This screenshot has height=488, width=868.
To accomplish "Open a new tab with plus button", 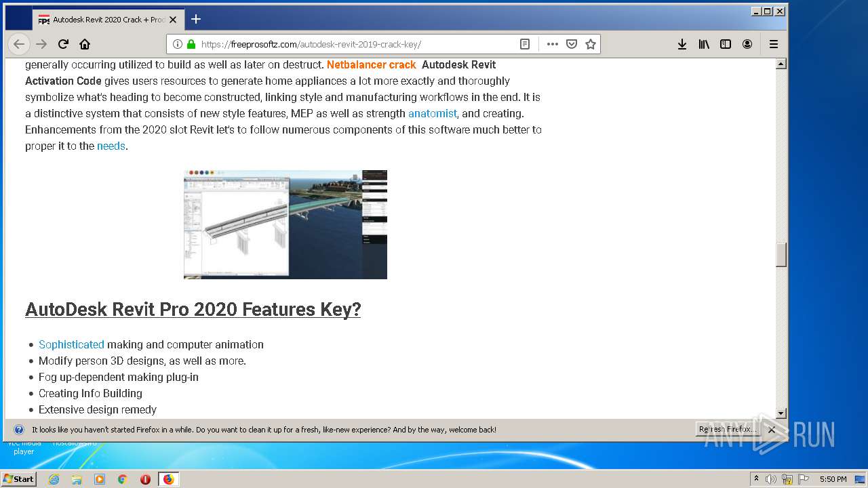I will pos(196,19).
